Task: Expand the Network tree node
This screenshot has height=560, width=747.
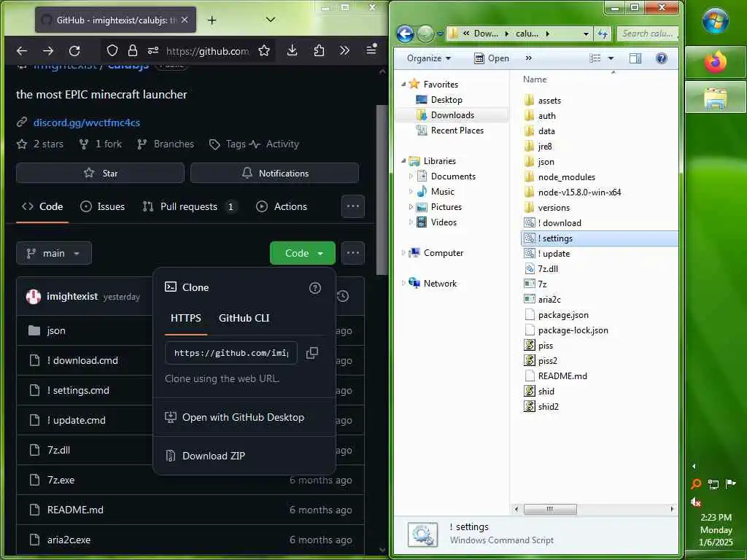Action: (403, 284)
